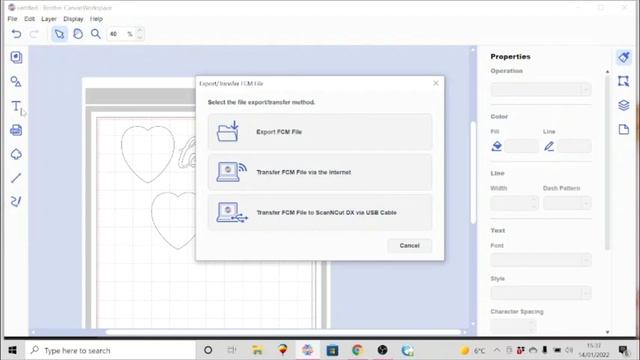Click the Fill color swatch
Viewport: 640px width, 360px height.
(x=522, y=146)
